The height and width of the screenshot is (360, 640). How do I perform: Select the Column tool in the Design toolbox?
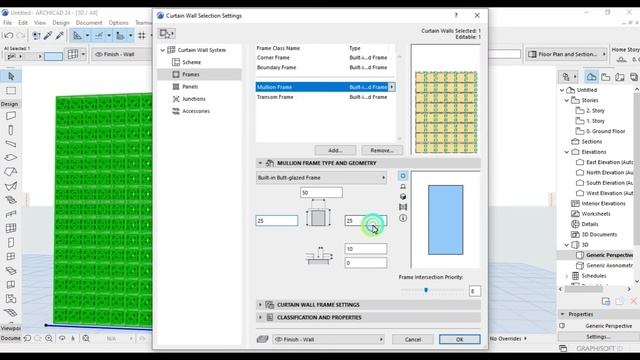tap(11, 130)
